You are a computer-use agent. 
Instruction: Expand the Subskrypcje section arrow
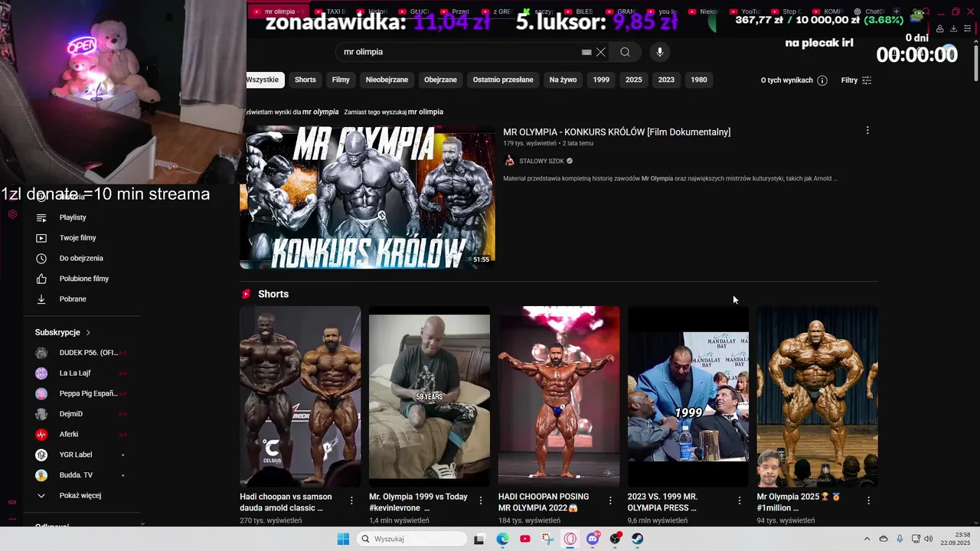(88, 333)
